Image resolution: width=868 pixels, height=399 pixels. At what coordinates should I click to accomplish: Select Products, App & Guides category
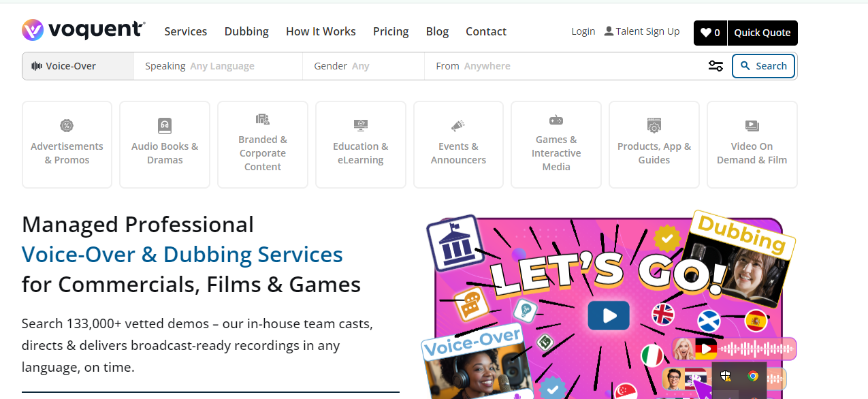654,144
